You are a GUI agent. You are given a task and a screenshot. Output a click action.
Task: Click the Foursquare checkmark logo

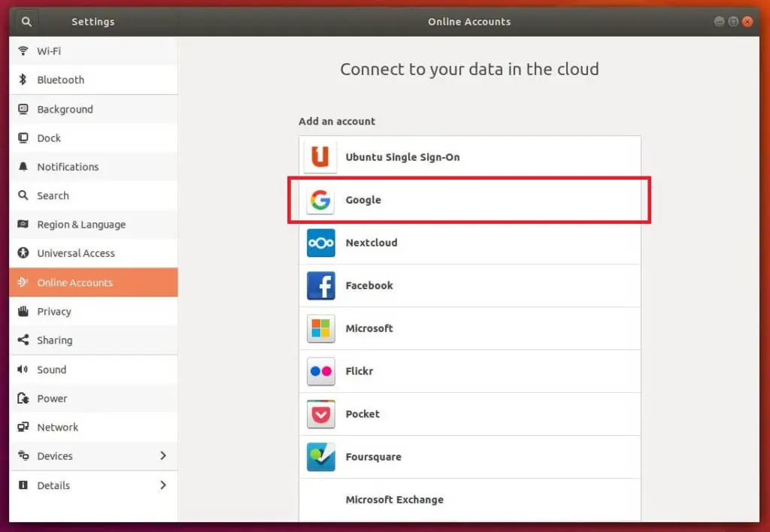[320, 456]
